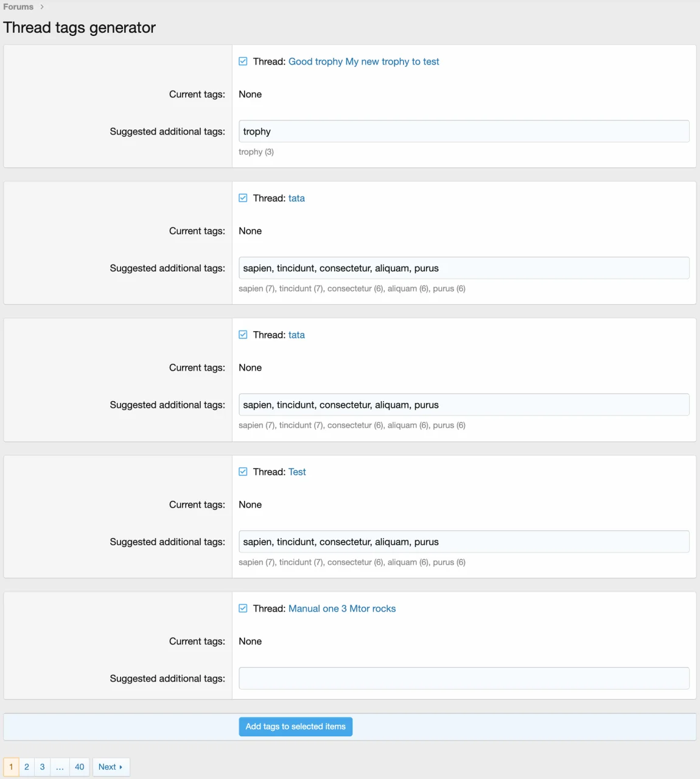Focus the Test thread's suggested tags field
Image resolution: width=700 pixels, height=779 pixels.
(x=463, y=542)
